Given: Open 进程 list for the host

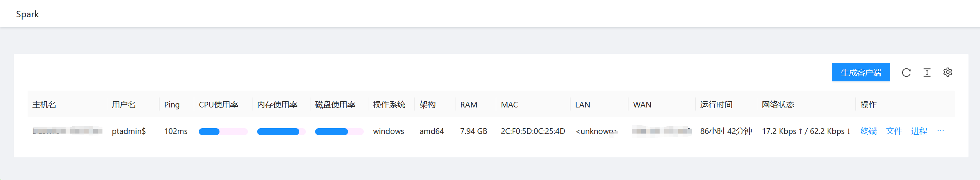Looking at the screenshot, I should coord(919,131).
